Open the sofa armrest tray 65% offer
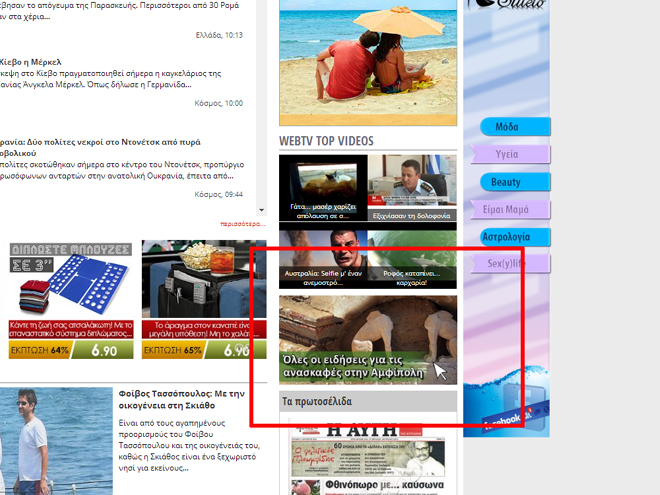The height and width of the screenshot is (495, 660). click(x=196, y=300)
